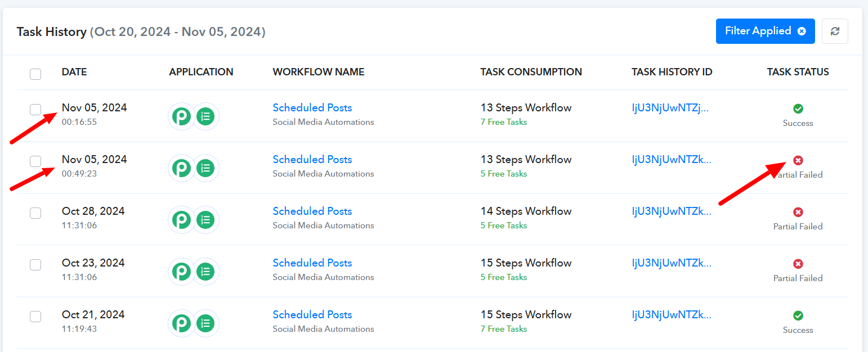Select the Oct 23, 2024 row checkbox
868x352 pixels.
[x=35, y=264]
